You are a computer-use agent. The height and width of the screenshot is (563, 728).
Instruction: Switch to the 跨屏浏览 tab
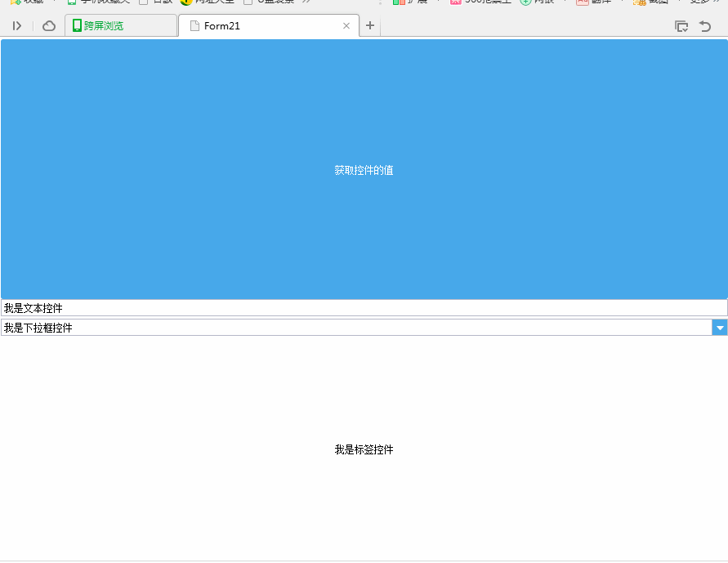[x=121, y=25]
